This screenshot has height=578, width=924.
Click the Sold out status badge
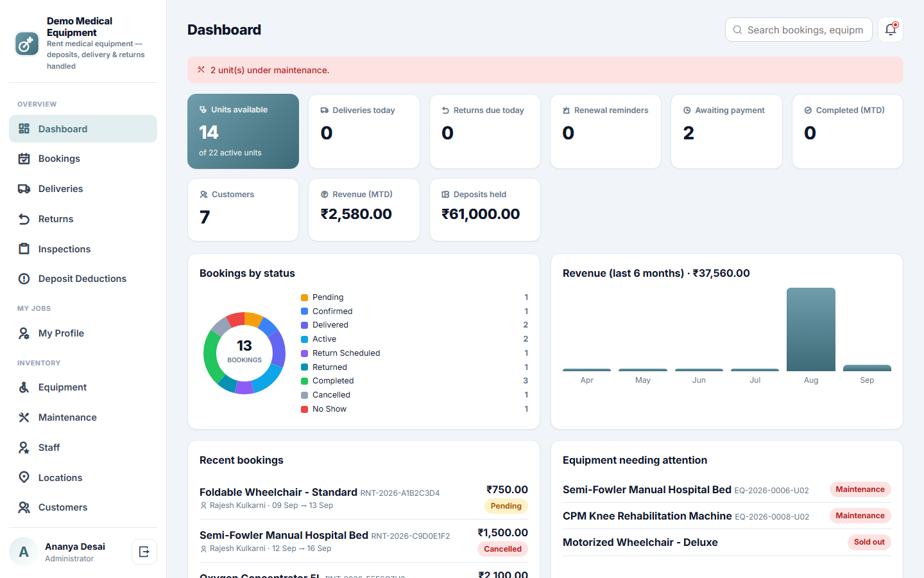pos(869,542)
